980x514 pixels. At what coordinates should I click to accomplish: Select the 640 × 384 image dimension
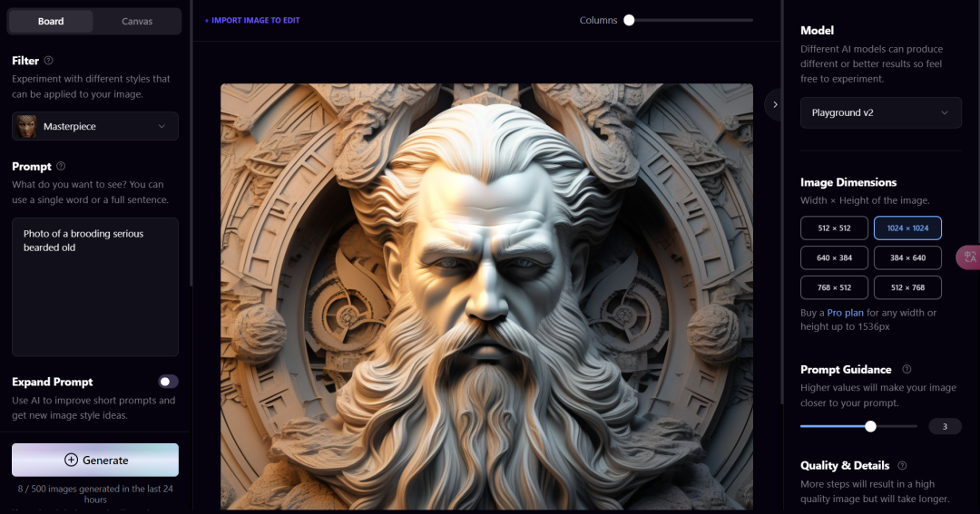pos(834,257)
